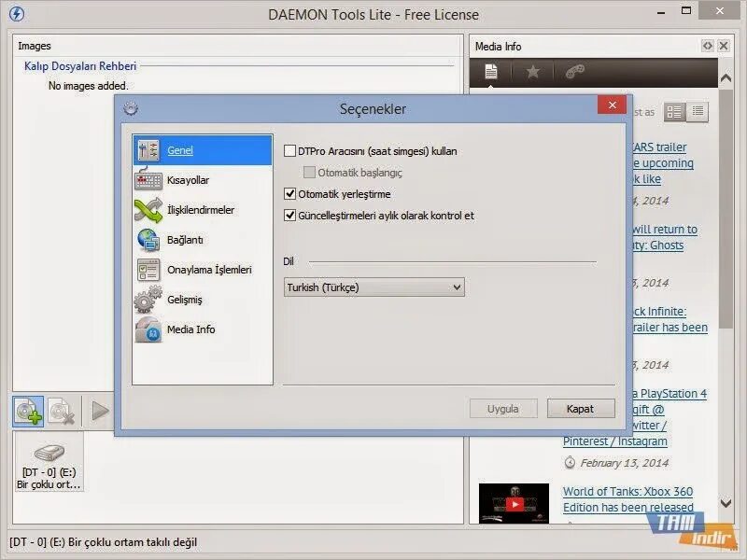
Task: Switch Media Info to list view
Action: tap(698, 112)
